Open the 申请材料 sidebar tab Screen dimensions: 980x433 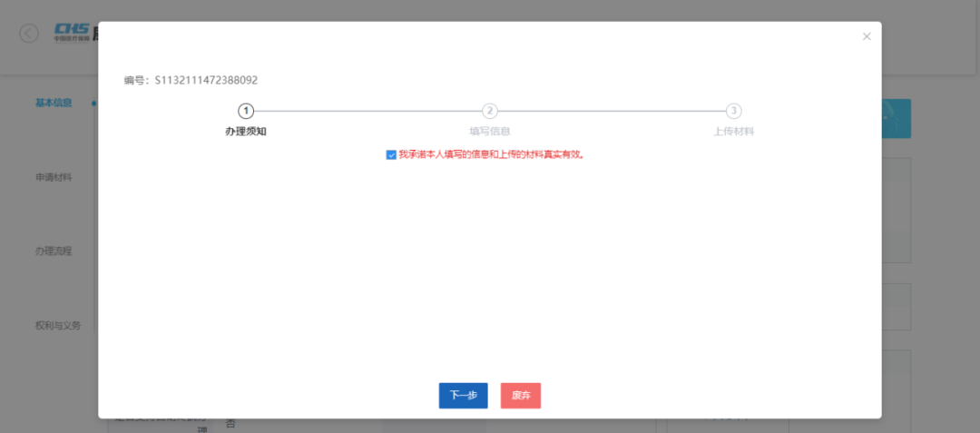pyautogui.click(x=54, y=177)
